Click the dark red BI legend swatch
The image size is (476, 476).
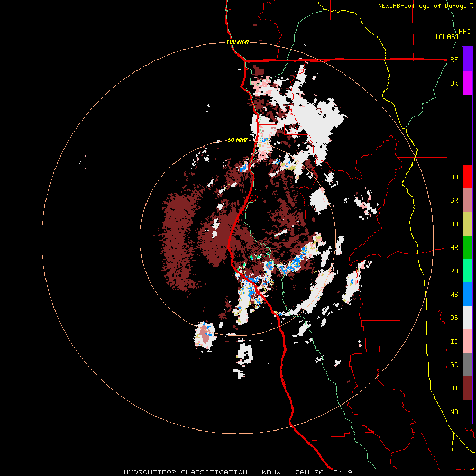[467, 388]
